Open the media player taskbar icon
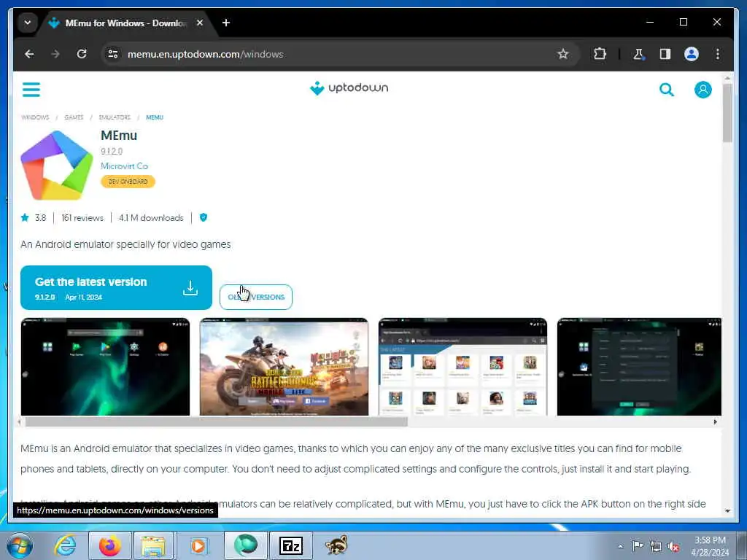747x560 pixels. pos(198,545)
